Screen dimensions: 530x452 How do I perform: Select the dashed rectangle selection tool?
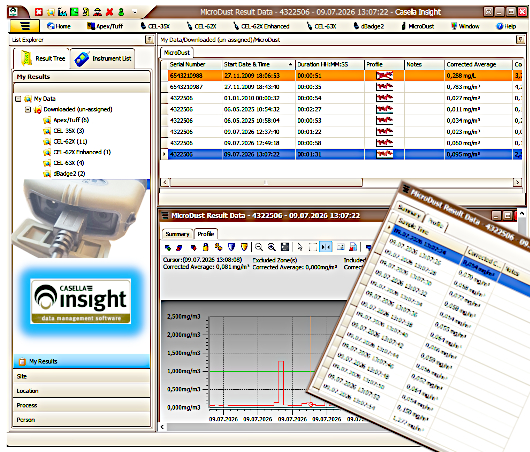click(x=313, y=247)
